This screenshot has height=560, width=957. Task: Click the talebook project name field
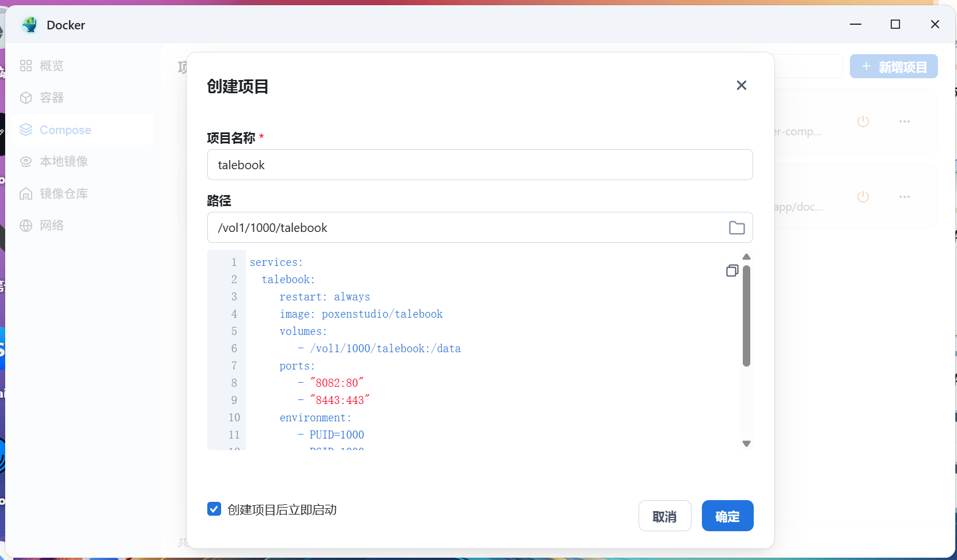[x=480, y=165]
